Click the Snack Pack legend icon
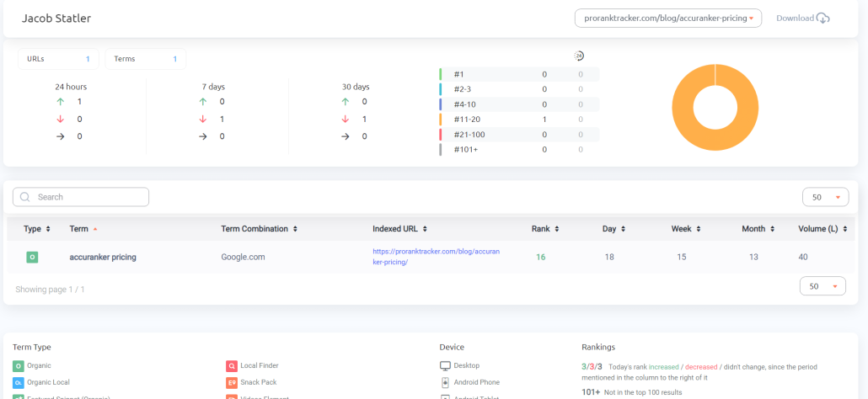This screenshot has width=868, height=399. [x=232, y=382]
